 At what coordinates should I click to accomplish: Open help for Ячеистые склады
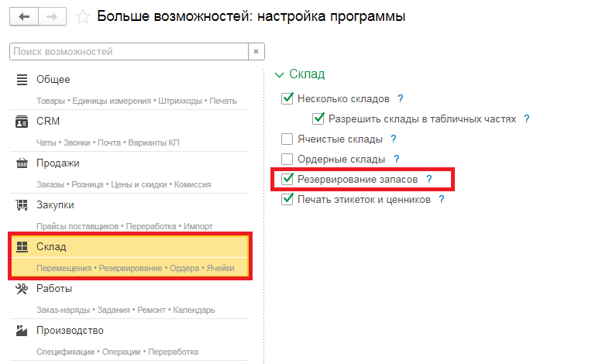click(x=394, y=139)
